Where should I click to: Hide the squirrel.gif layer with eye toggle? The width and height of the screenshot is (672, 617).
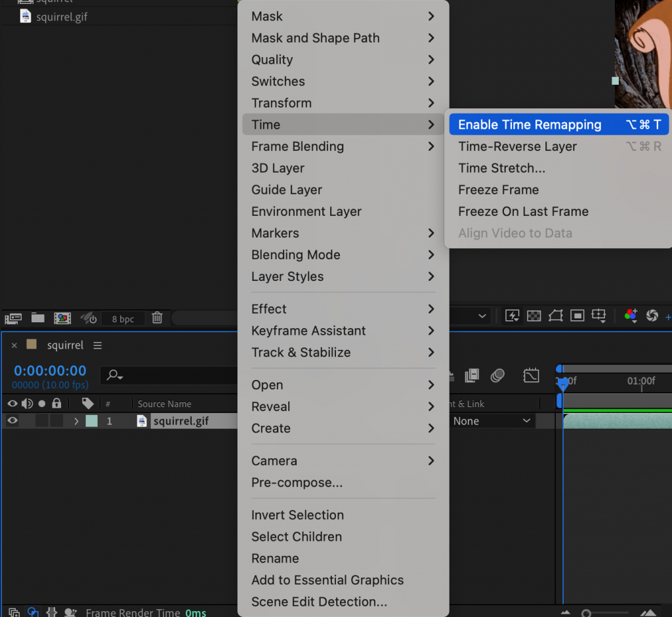pos(12,421)
